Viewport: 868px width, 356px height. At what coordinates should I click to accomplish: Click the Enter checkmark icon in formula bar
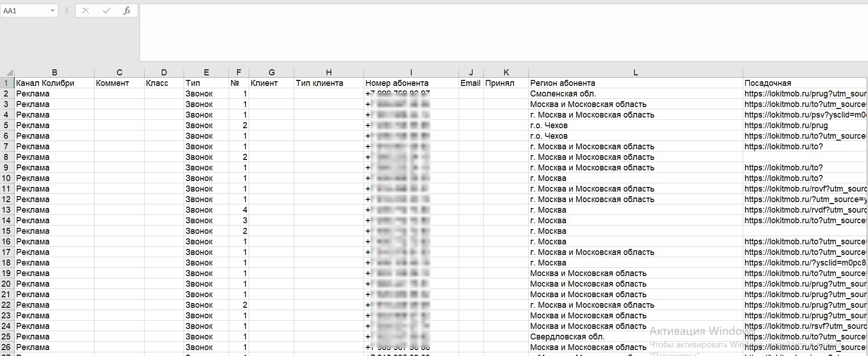pyautogui.click(x=106, y=11)
